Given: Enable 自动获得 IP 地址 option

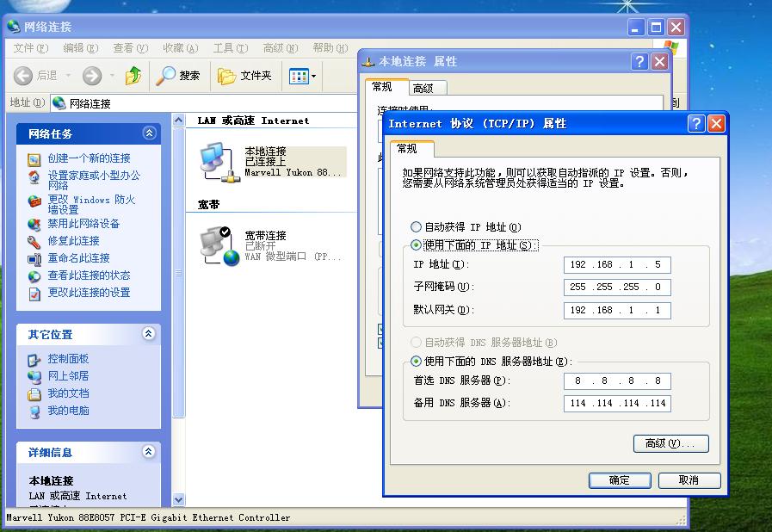Looking at the screenshot, I should [417, 226].
